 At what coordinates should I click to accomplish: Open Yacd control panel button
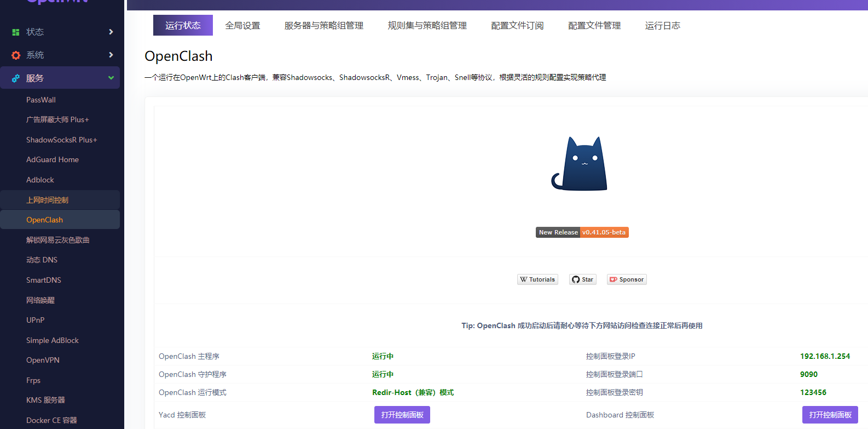click(402, 415)
